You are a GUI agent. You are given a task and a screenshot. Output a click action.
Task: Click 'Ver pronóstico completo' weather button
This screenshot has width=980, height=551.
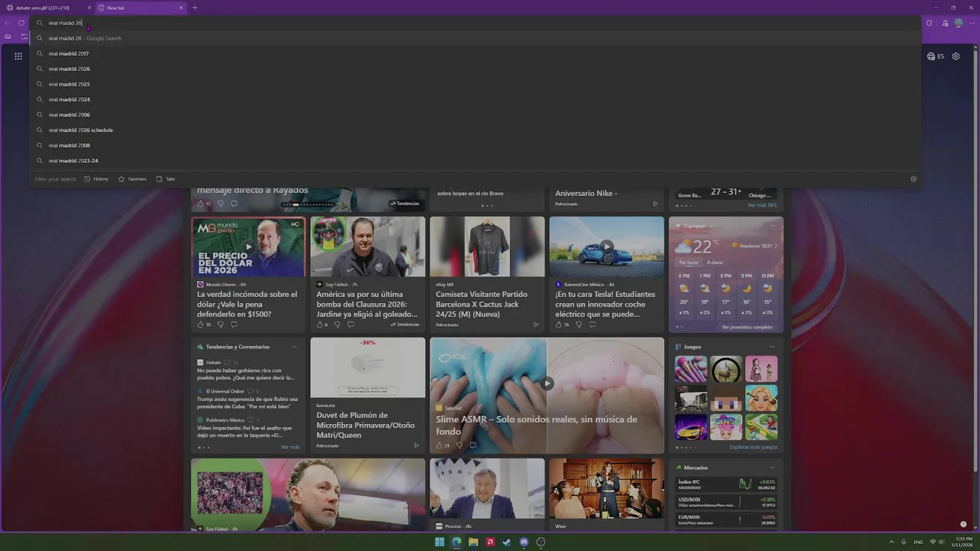pyautogui.click(x=747, y=327)
